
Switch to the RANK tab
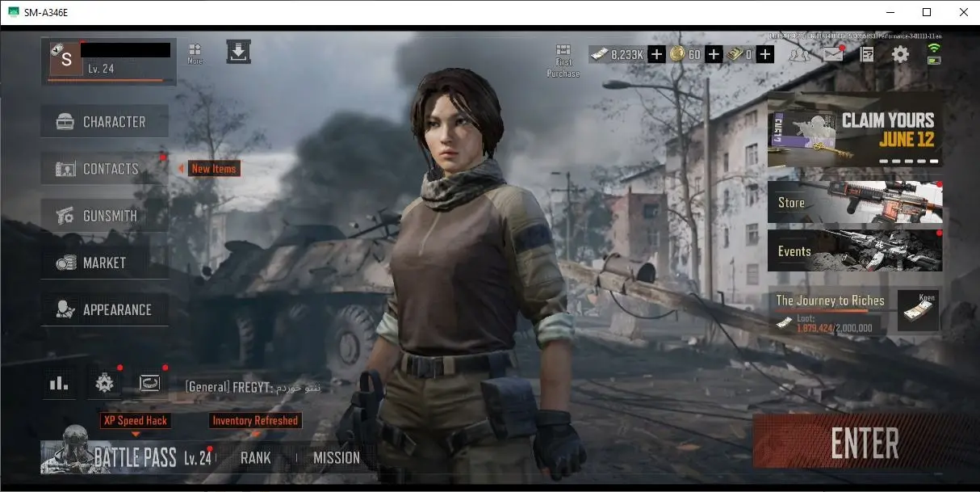256,458
